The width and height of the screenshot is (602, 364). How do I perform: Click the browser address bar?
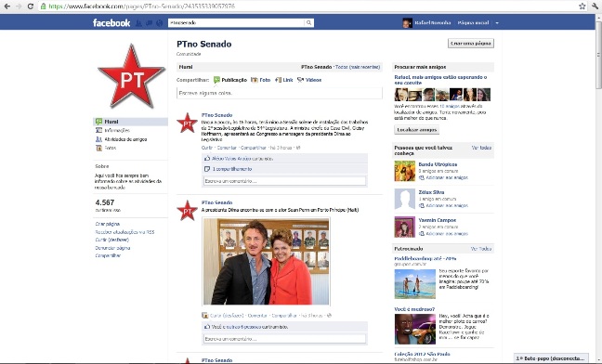coord(308,6)
